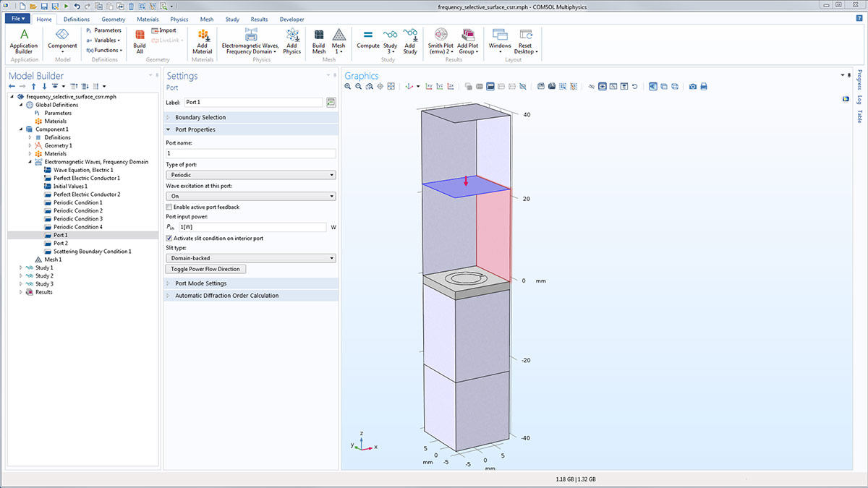This screenshot has height=488, width=868.
Task: Open the Results ribbon tab
Action: tap(259, 20)
